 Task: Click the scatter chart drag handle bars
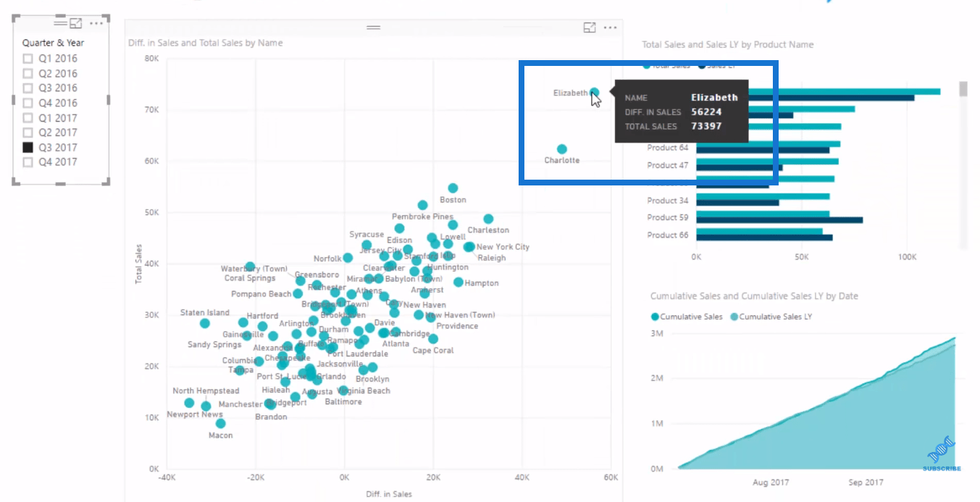pos(373,27)
